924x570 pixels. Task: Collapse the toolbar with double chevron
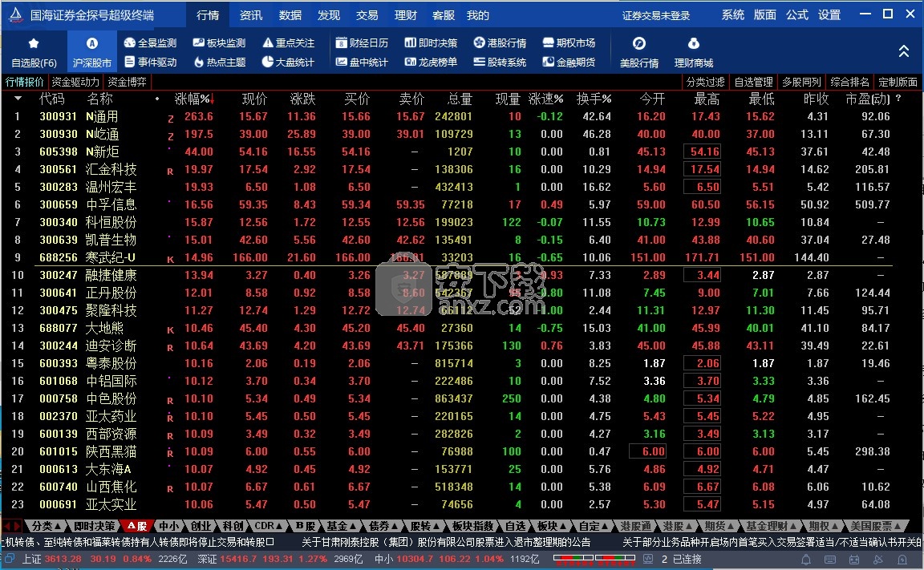pyautogui.click(x=903, y=52)
